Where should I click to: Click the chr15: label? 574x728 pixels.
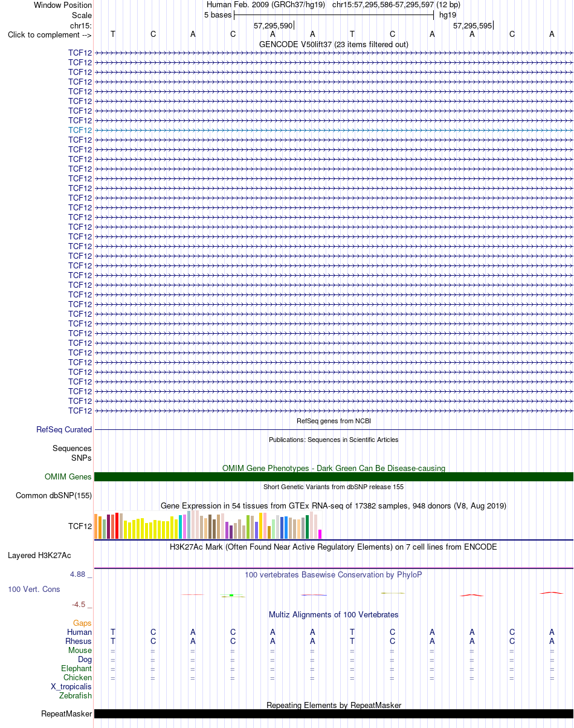pos(81,25)
